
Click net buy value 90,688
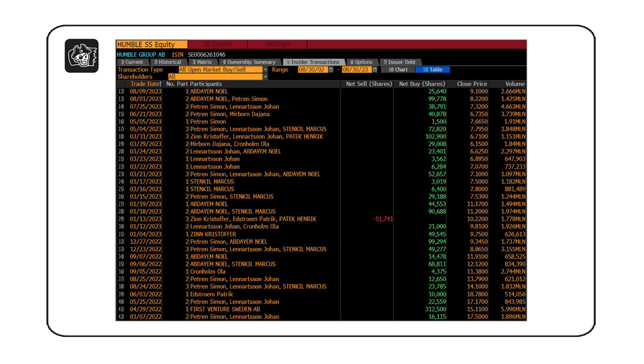(437, 211)
